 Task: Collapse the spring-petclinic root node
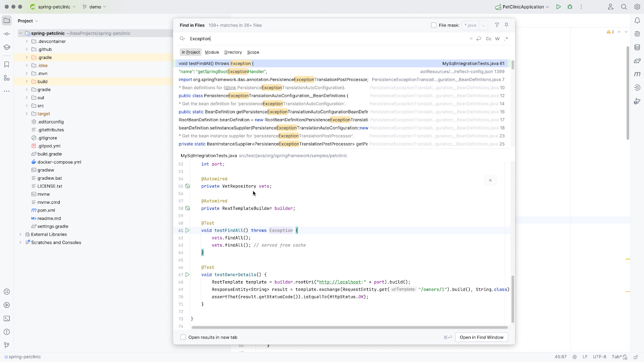(x=21, y=33)
